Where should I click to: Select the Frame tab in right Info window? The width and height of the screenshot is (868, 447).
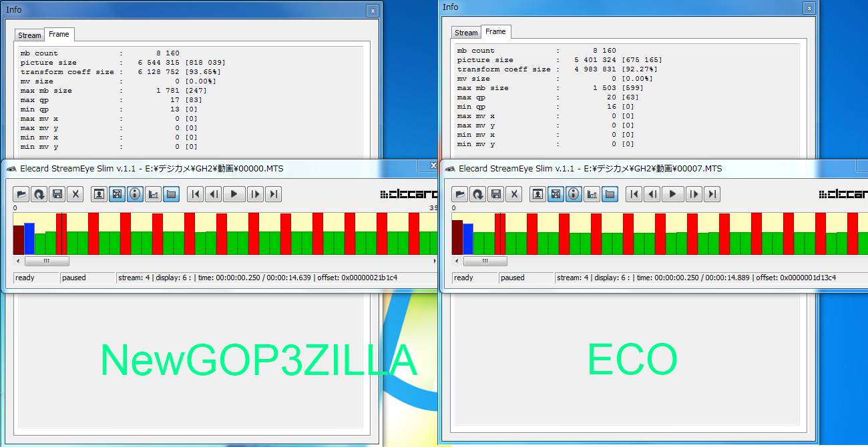click(495, 32)
